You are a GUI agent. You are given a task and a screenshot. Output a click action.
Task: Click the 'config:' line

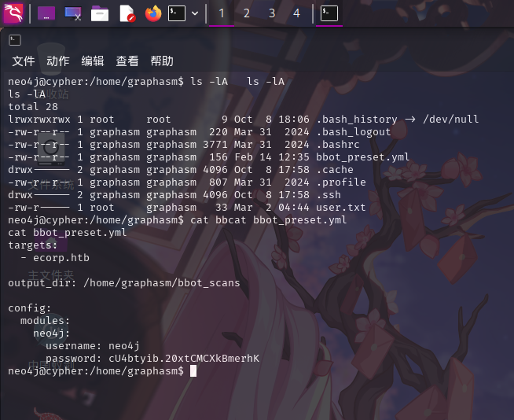point(30,308)
